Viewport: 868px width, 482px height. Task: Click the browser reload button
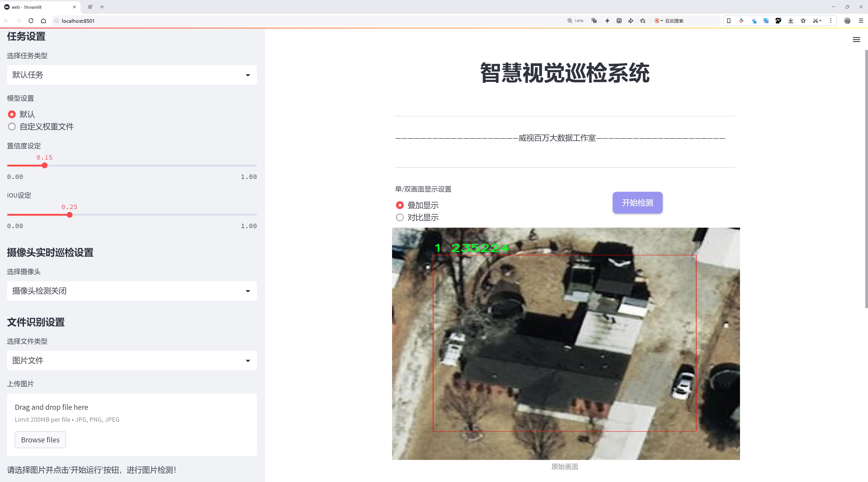[x=31, y=21]
